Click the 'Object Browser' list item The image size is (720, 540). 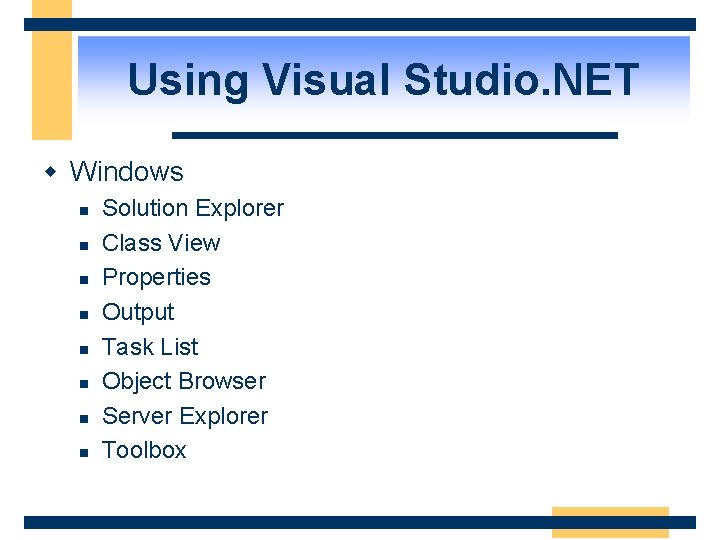pyautogui.click(x=184, y=382)
